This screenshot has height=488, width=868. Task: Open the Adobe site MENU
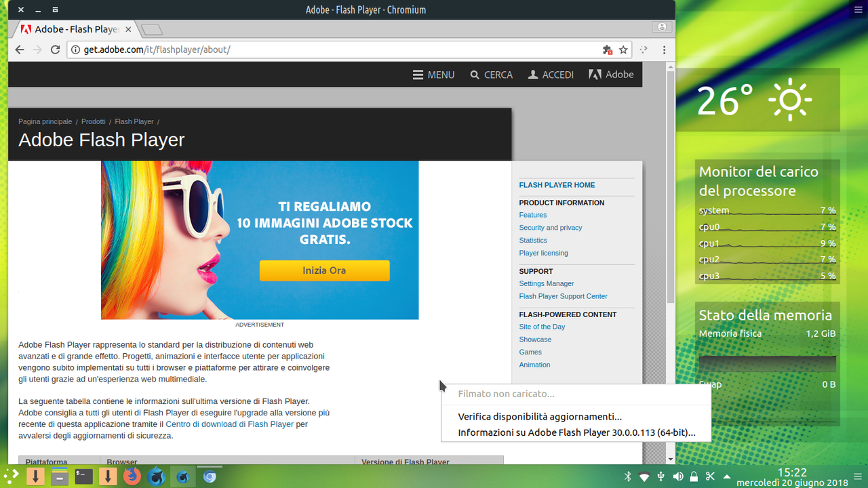pyautogui.click(x=433, y=75)
